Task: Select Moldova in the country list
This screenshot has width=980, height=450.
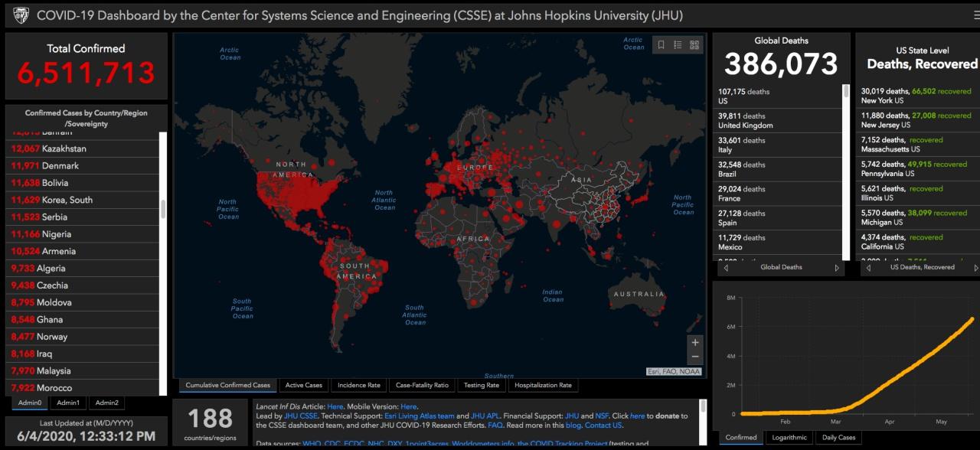Action: (82, 302)
